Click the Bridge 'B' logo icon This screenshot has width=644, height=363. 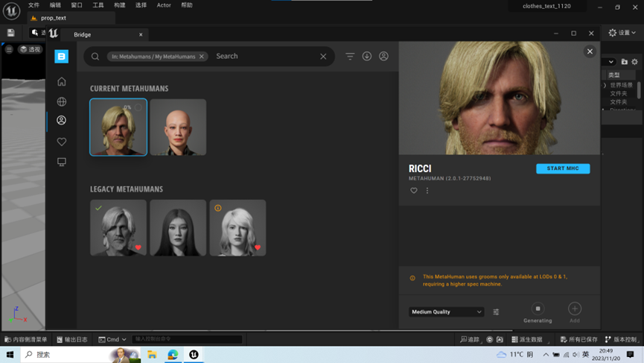click(x=61, y=57)
